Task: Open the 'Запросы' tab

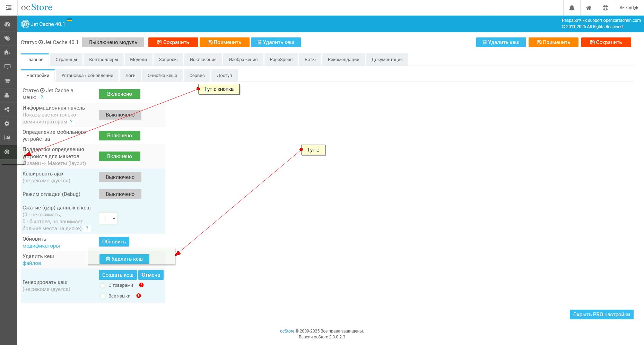Action: click(x=168, y=60)
